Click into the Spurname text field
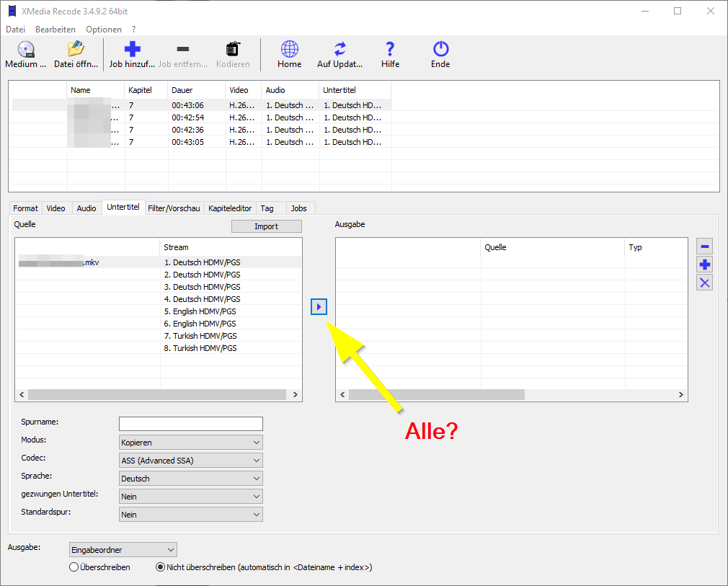Screen dimensions: 728x586 (x=191, y=424)
